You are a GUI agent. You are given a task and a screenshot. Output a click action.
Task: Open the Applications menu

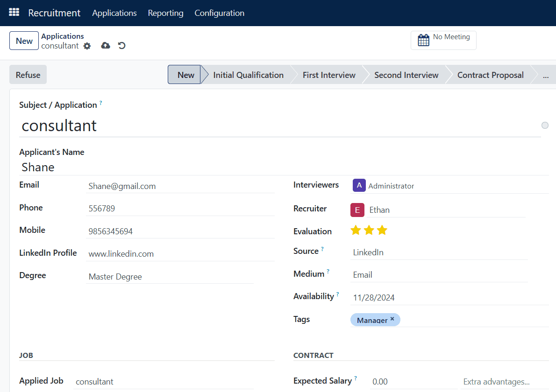click(x=114, y=13)
